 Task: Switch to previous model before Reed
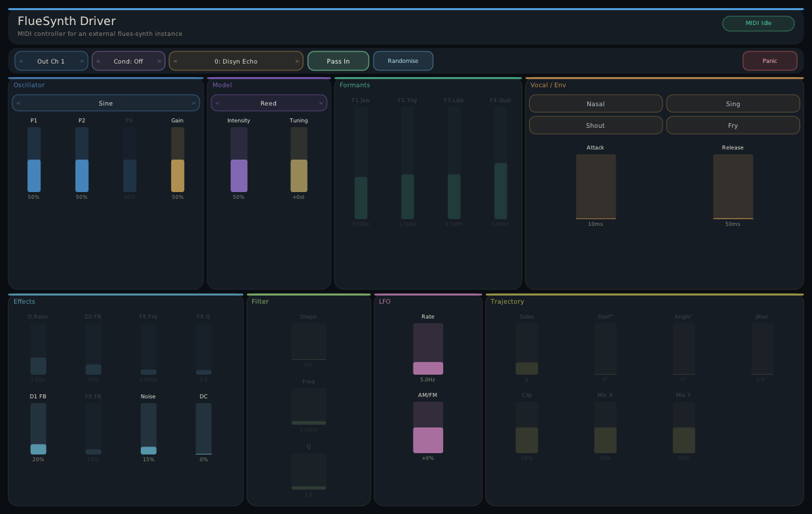click(217, 103)
